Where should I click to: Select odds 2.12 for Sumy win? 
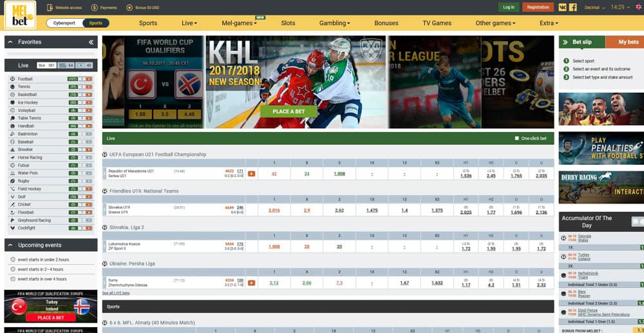point(274,283)
